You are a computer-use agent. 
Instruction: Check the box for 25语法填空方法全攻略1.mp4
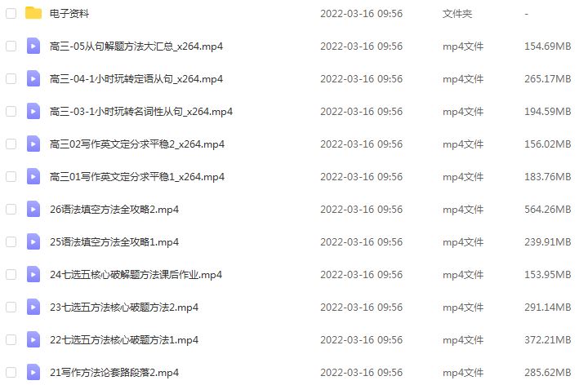(11, 241)
